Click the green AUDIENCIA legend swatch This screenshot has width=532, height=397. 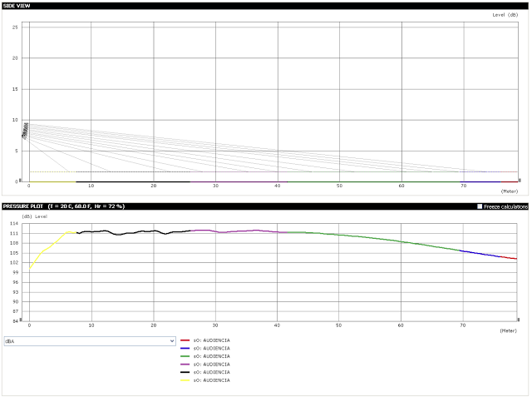pos(185,356)
